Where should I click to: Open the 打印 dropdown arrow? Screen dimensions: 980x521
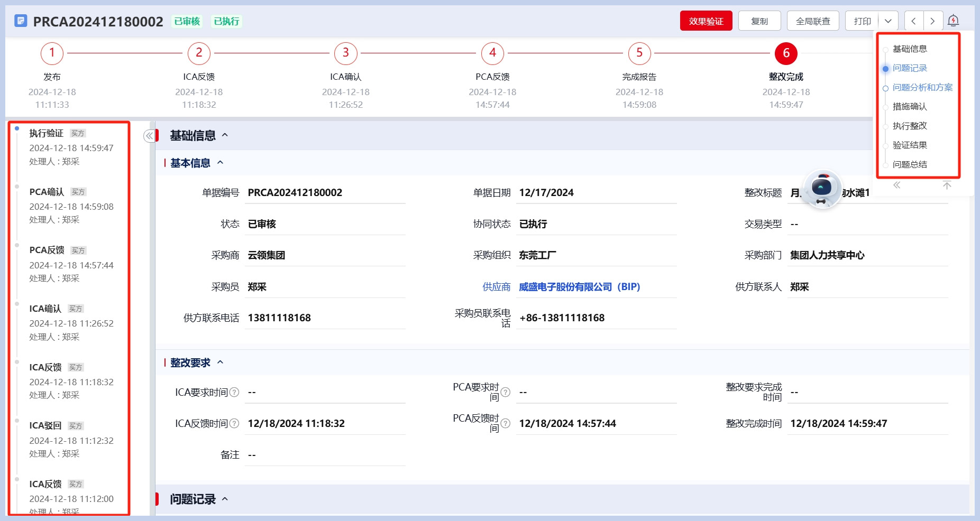point(888,21)
